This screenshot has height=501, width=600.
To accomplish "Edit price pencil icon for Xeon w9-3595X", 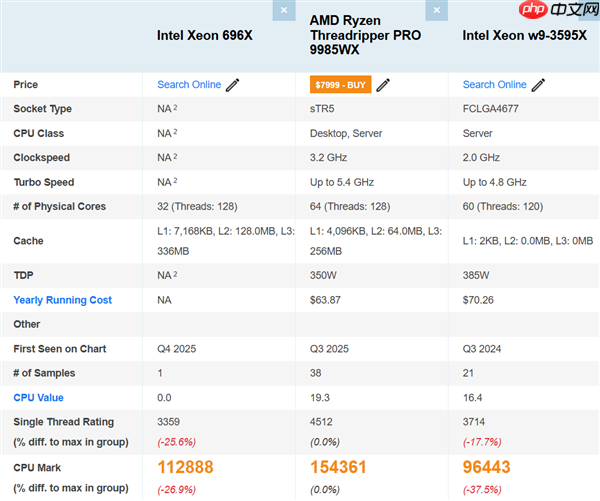I will click(538, 85).
